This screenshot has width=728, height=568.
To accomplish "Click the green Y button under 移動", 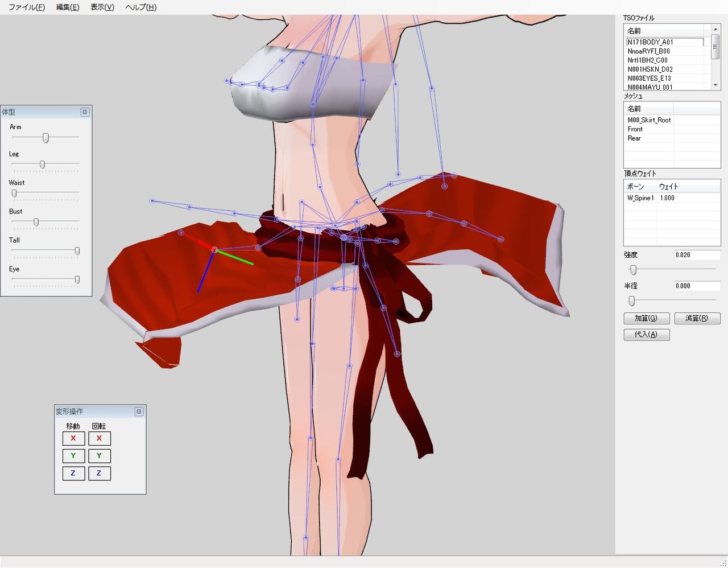I will coord(73,456).
